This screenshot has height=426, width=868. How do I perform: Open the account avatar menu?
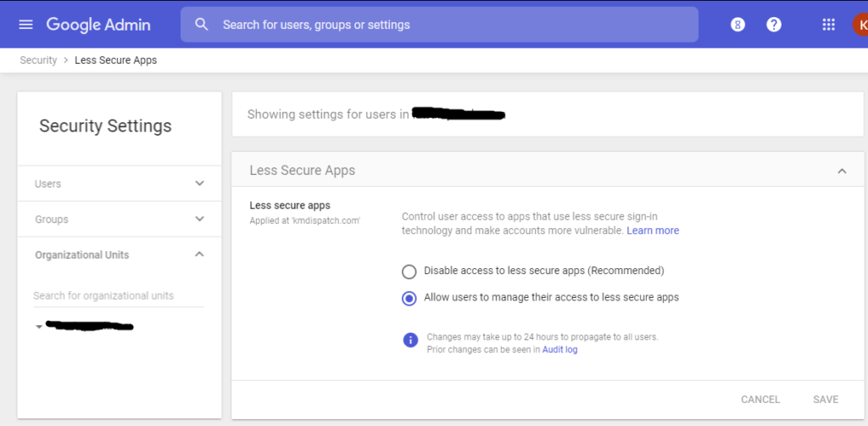coord(860,25)
